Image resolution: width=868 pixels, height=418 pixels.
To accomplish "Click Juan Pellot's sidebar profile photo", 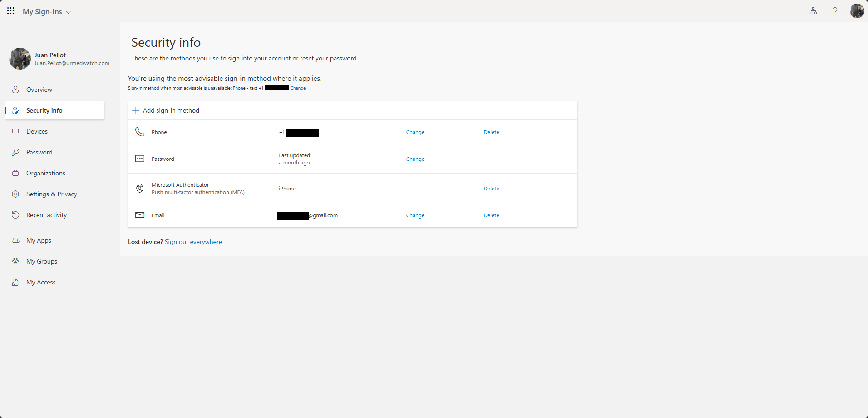I will click(x=20, y=59).
